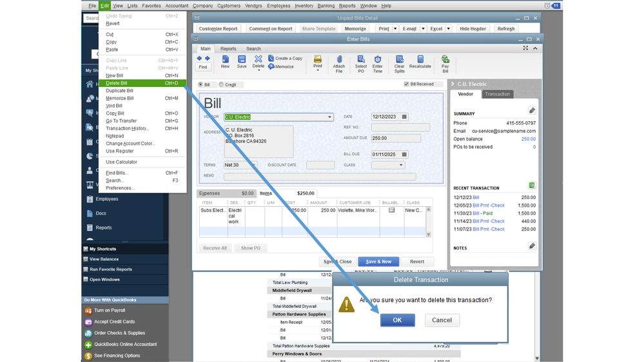Click the Create a Copy icon
The image size is (644, 362).
point(271,58)
